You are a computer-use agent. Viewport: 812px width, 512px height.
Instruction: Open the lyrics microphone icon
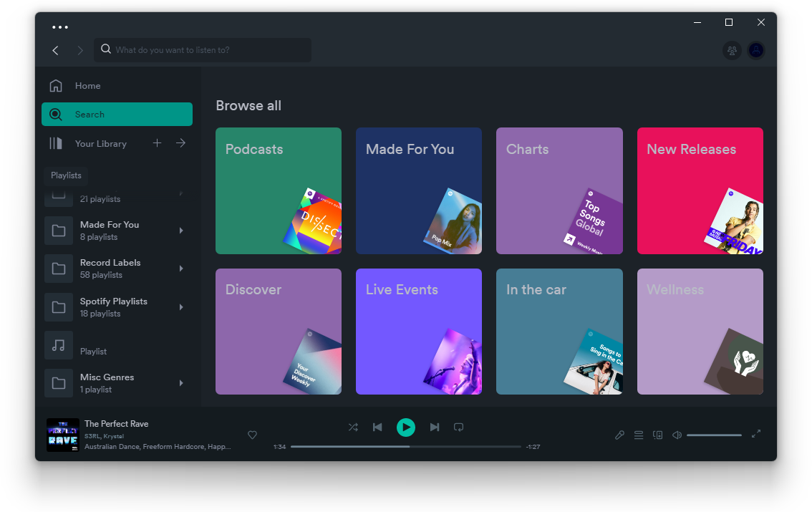pyautogui.click(x=619, y=435)
